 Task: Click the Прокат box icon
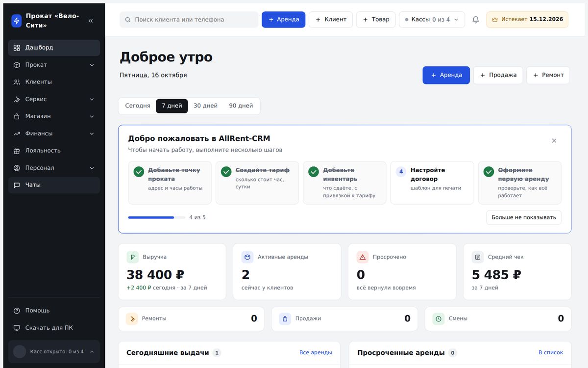click(x=17, y=65)
